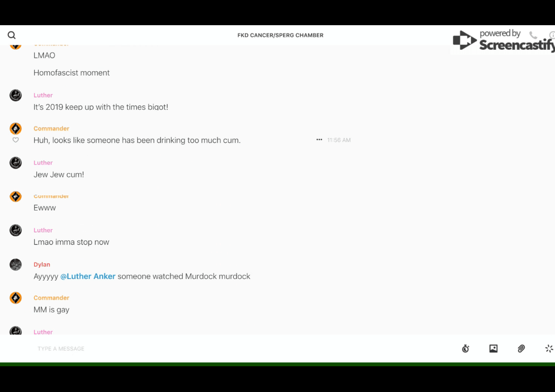Click Luther's avatar beside 'Lmao imma stop now'
This screenshot has height=392, width=555.
(16, 230)
